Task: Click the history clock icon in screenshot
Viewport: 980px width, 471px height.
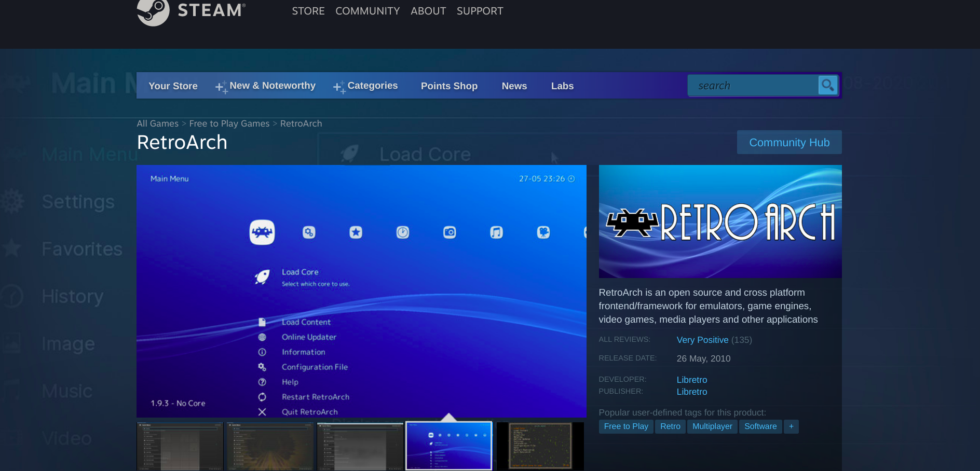Action: 403,232
